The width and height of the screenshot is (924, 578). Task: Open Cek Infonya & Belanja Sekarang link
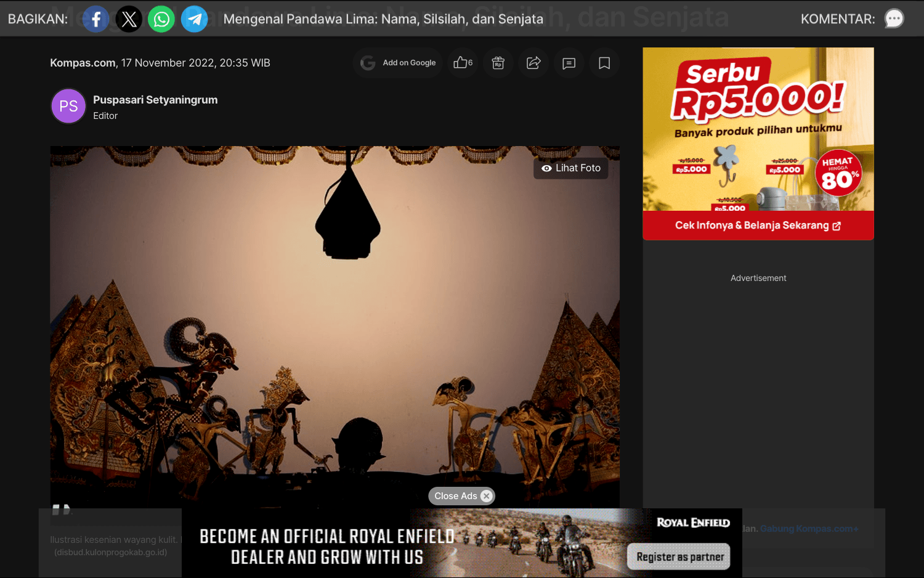coord(758,226)
